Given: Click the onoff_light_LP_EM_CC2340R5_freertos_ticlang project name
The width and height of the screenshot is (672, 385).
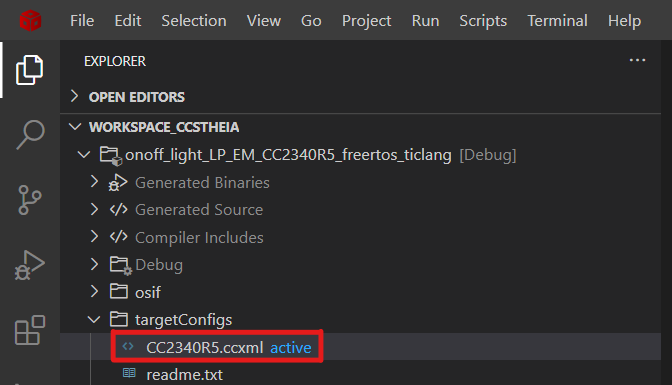Looking at the screenshot, I should 288,155.
